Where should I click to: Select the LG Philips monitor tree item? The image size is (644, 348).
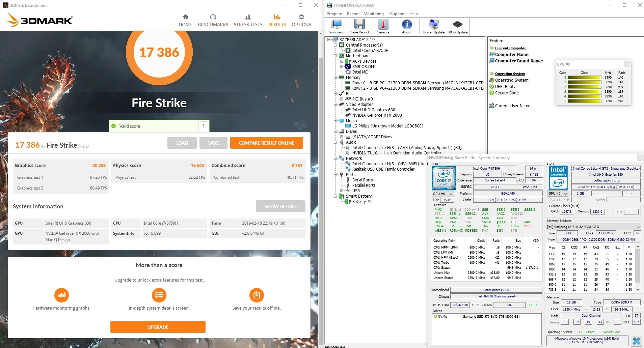(387, 126)
